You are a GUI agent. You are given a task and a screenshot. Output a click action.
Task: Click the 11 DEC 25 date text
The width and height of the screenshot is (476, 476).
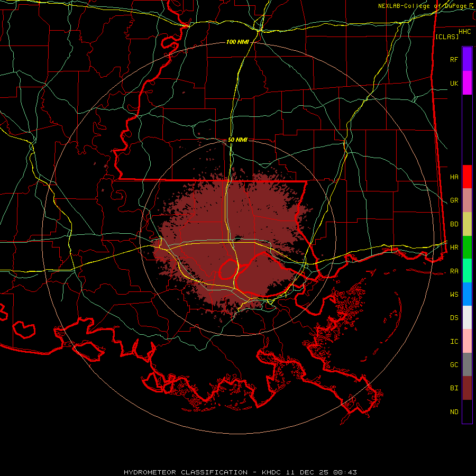308,472
